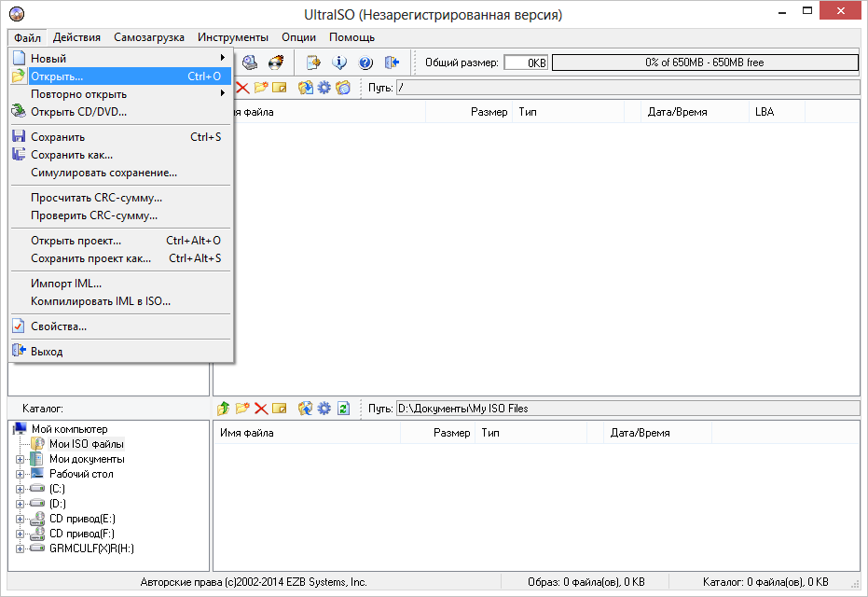The image size is (868, 597).
Task: Choose Просчитать CRC-сумму... menu entry
Action: pyautogui.click(x=120, y=198)
